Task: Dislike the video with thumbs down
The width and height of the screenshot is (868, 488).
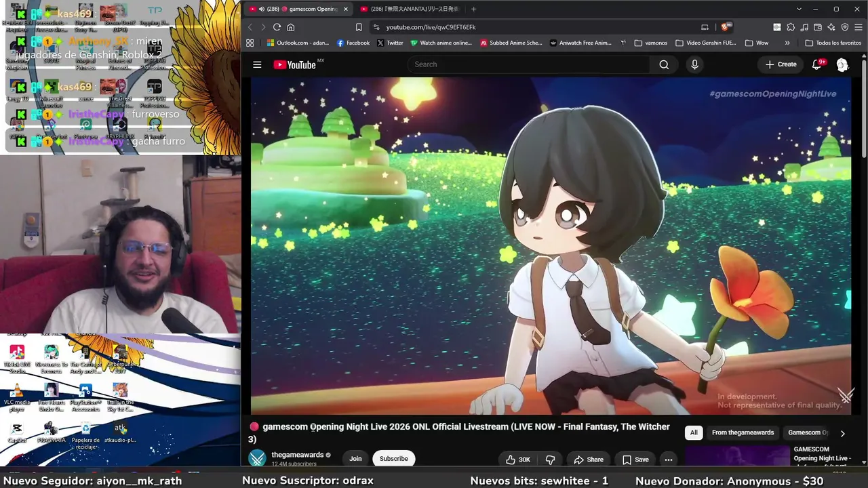Action: point(550,460)
